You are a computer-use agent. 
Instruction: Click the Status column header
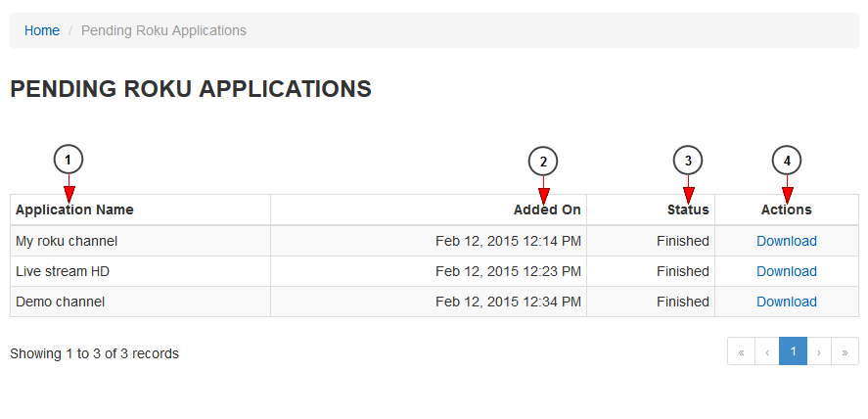coord(688,209)
